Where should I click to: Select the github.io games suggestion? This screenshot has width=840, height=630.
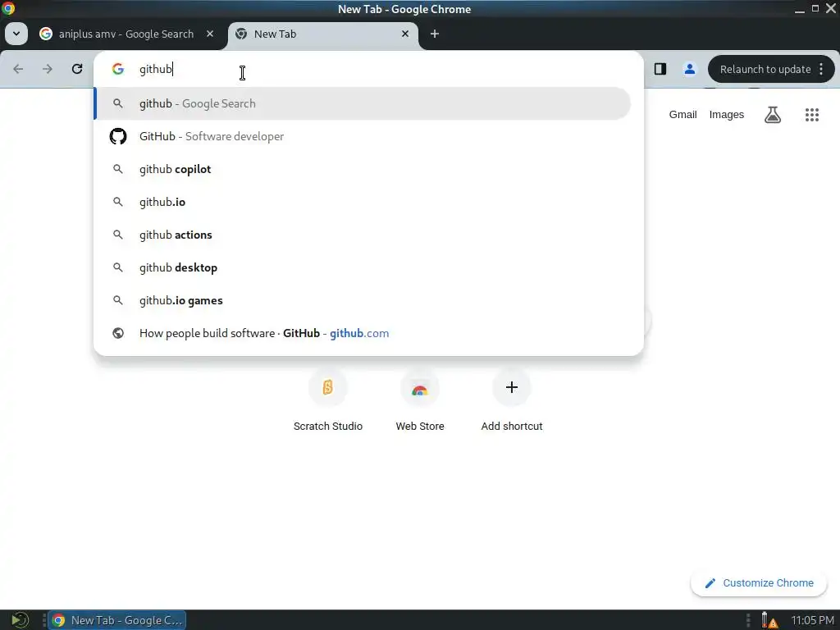point(362,300)
